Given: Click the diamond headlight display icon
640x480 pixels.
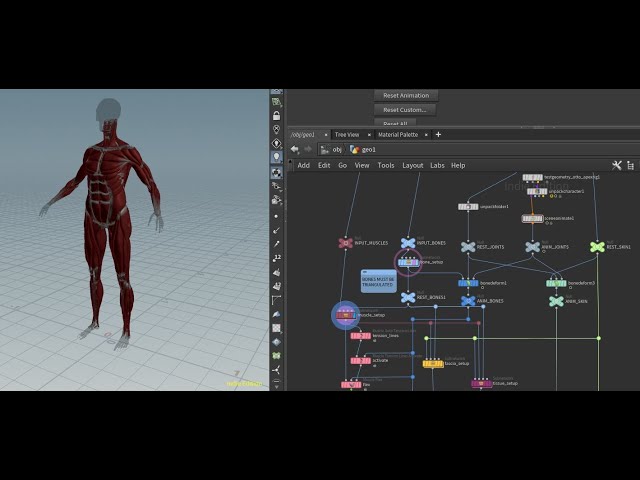Looking at the screenshot, I should pyautogui.click(x=276, y=144).
